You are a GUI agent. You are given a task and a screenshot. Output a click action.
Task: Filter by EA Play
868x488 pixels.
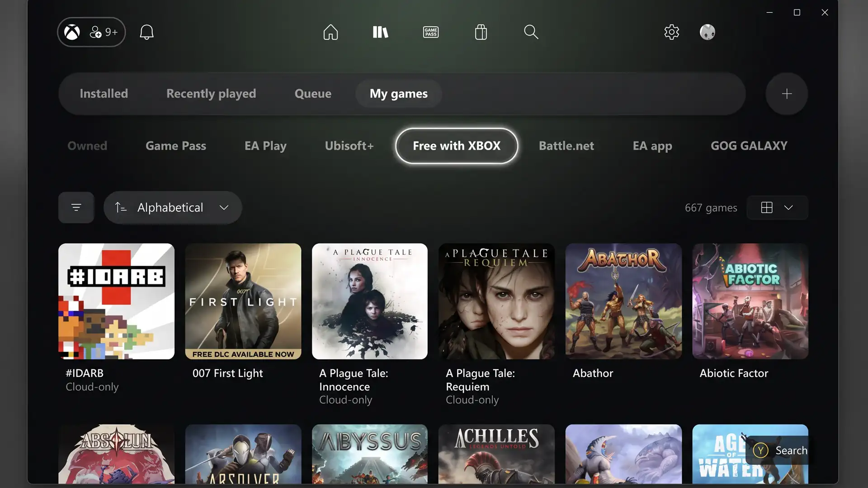tap(265, 145)
